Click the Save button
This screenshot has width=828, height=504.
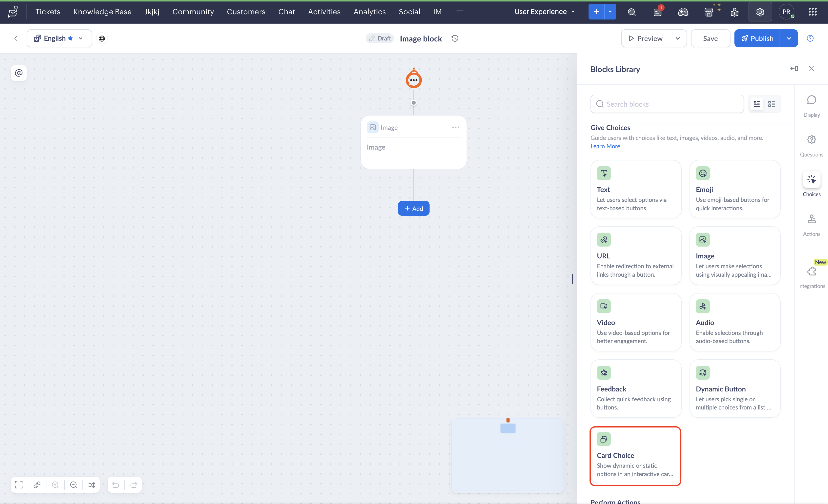710,38
